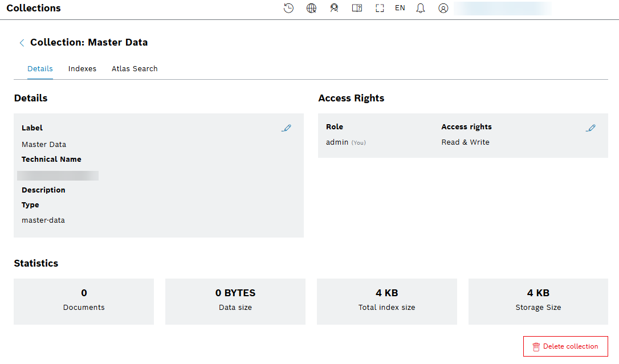This screenshot has width=619, height=364.
Task: Open the support agent headset icon
Action: 334,9
